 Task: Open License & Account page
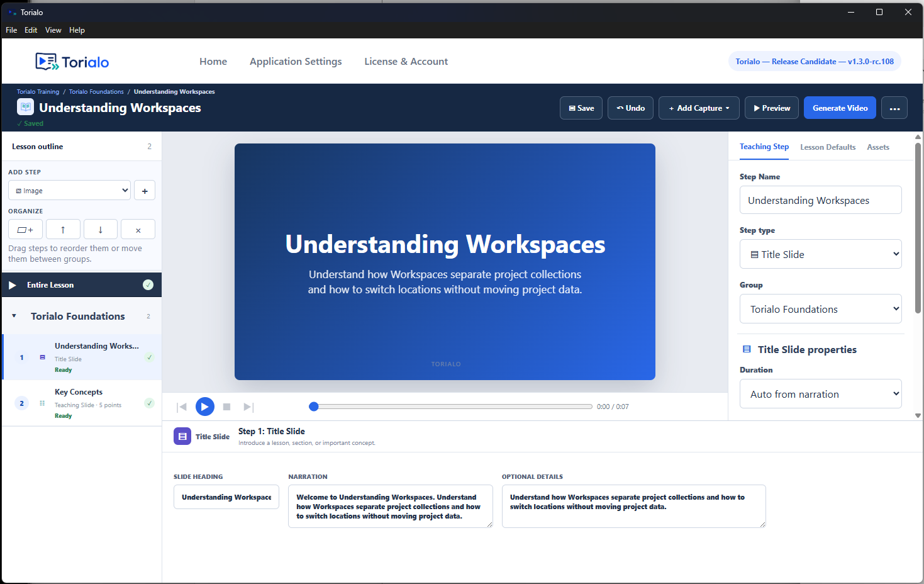click(406, 61)
